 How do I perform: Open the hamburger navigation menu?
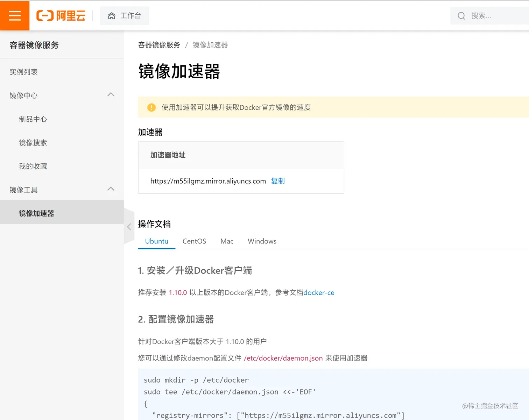click(x=15, y=15)
